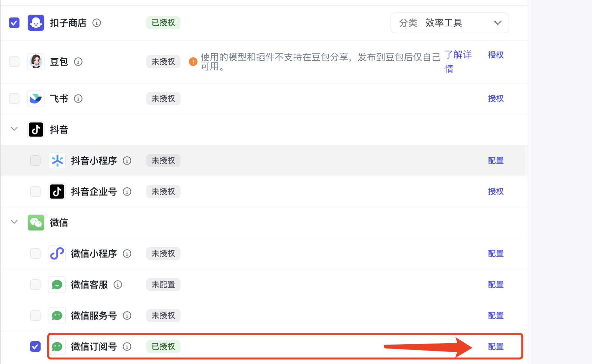Open info tooltip next to 微信服务号

point(127,316)
